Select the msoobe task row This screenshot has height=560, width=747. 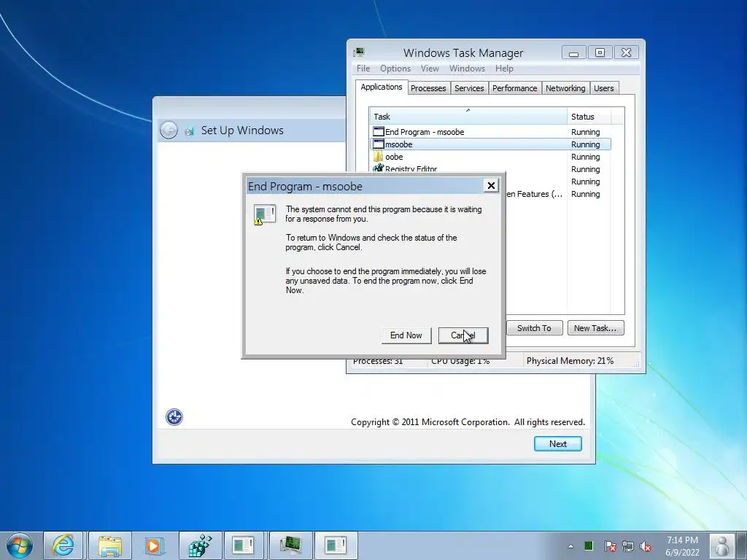pyautogui.click(x=489, y=144)
